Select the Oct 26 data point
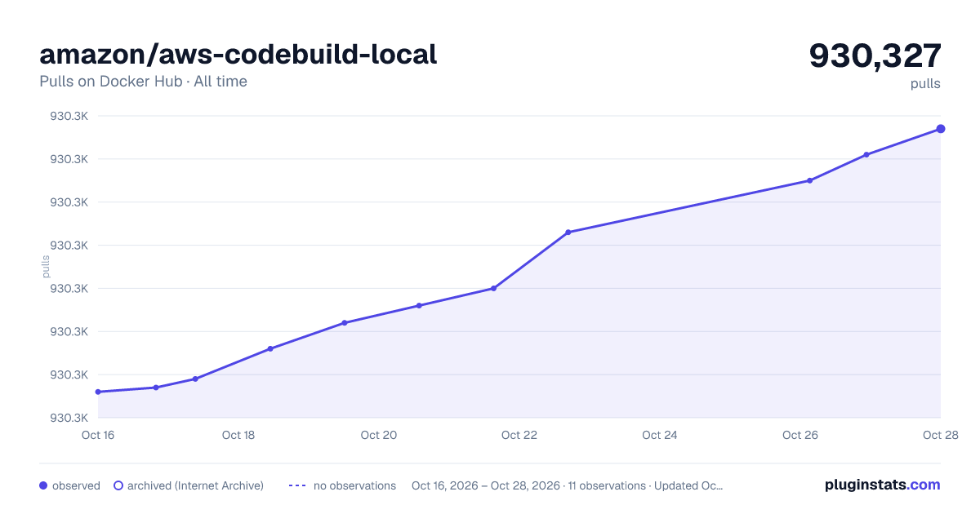Image resolution: width=980 pixels, height=514 pixels. pyautogui.click(x=809, y=180)
